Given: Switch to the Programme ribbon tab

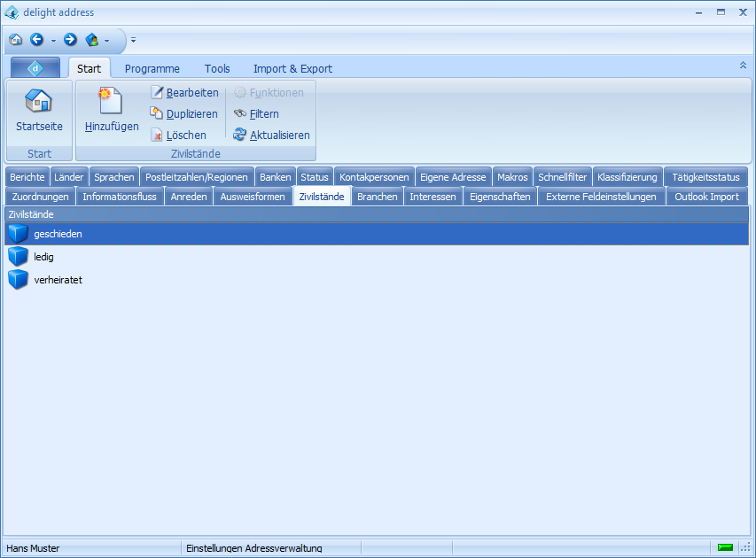Looking at the screenshot, I should tap(152, 69).
